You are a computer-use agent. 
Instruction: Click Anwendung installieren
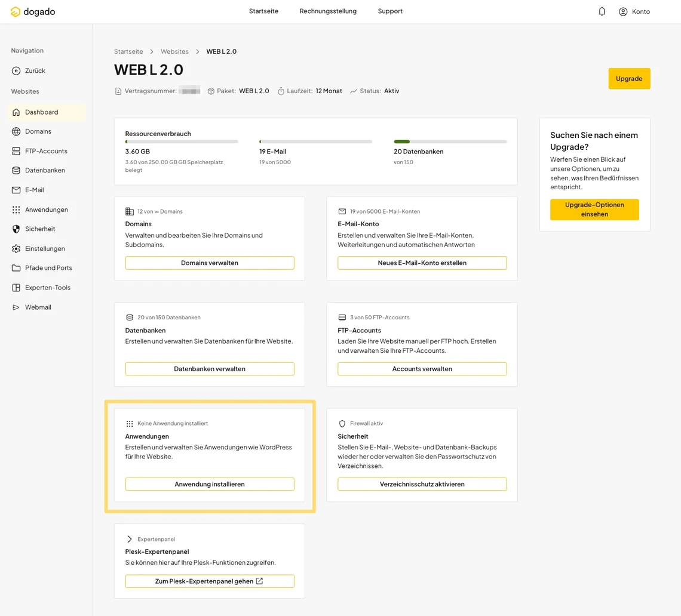(209, 484)
